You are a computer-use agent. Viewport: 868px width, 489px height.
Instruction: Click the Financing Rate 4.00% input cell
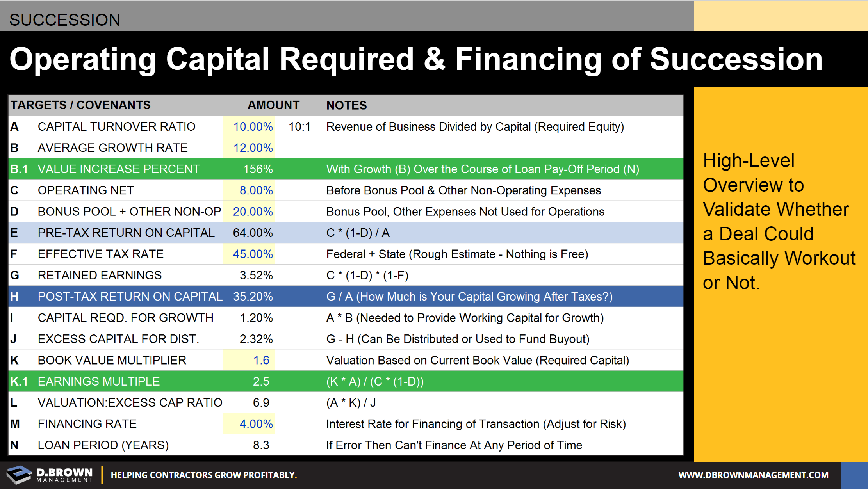(256, 424)
